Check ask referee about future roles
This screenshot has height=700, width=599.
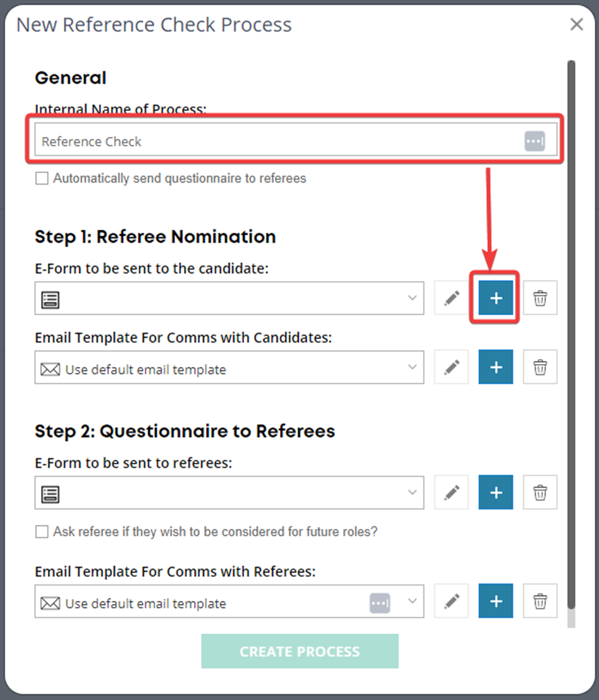click(x=42, y=531)
